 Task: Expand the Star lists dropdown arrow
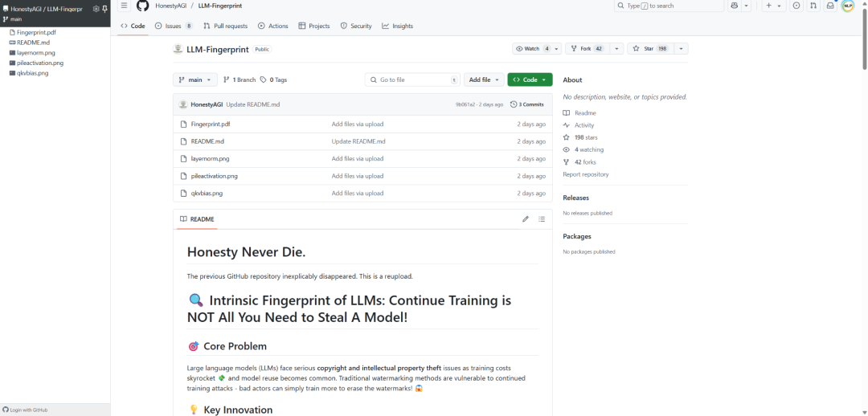(681, 49)
